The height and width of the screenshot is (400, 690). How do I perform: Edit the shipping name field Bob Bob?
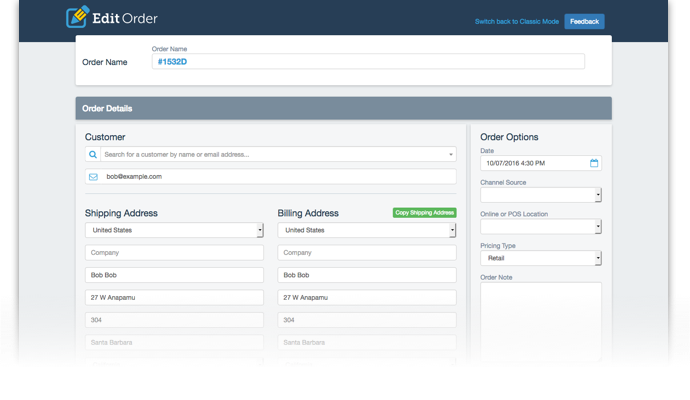point(174,275)
